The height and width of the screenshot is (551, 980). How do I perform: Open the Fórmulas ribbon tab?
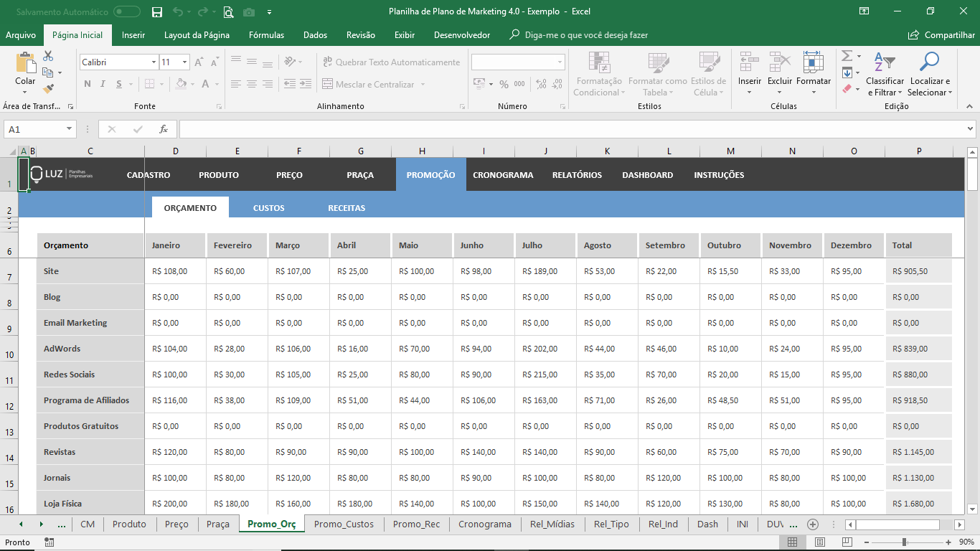[266, 35]
